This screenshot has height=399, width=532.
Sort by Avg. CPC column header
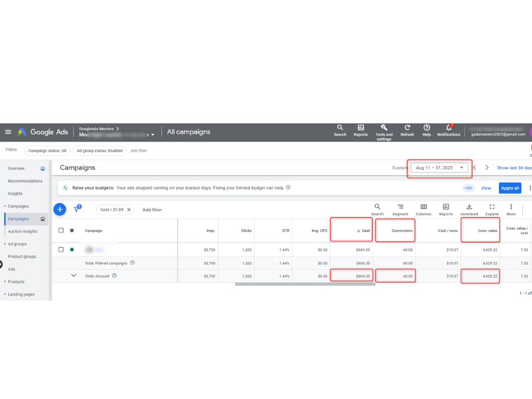tap(320, 231)
